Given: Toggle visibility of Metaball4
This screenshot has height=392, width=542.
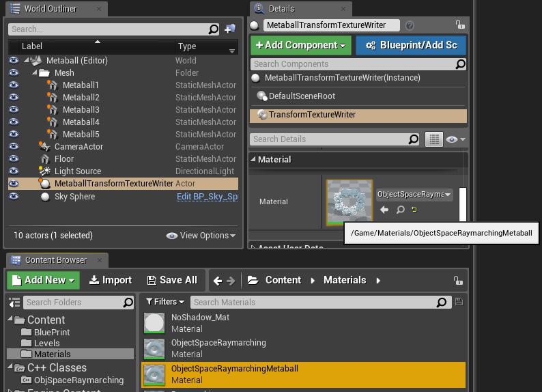Looking at the screenshot, I should click(14, 122).
